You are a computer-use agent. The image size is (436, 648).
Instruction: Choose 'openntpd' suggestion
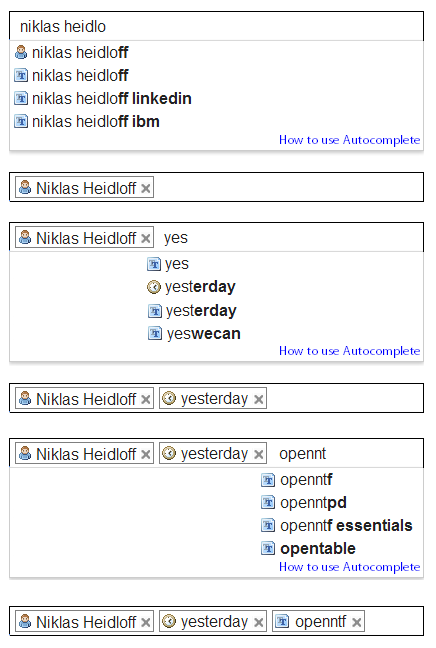click(304, 503)
